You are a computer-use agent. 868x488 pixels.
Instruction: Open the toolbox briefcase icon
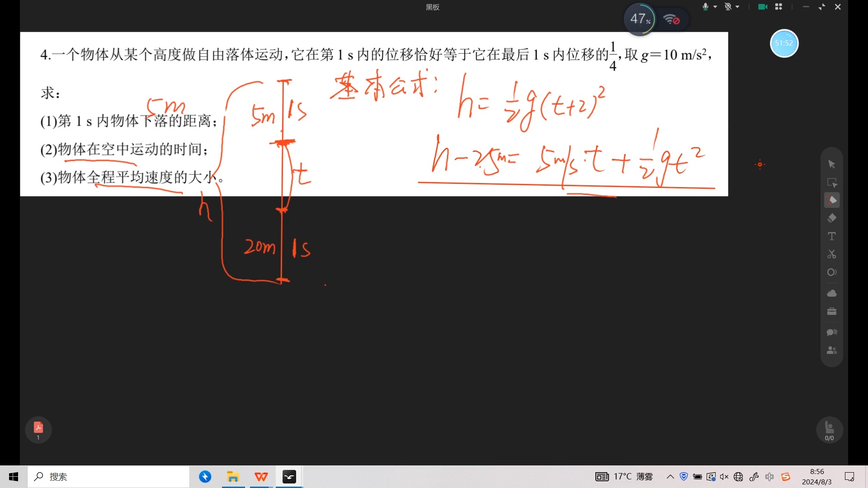pyautogui.click(x=831, y=311)
